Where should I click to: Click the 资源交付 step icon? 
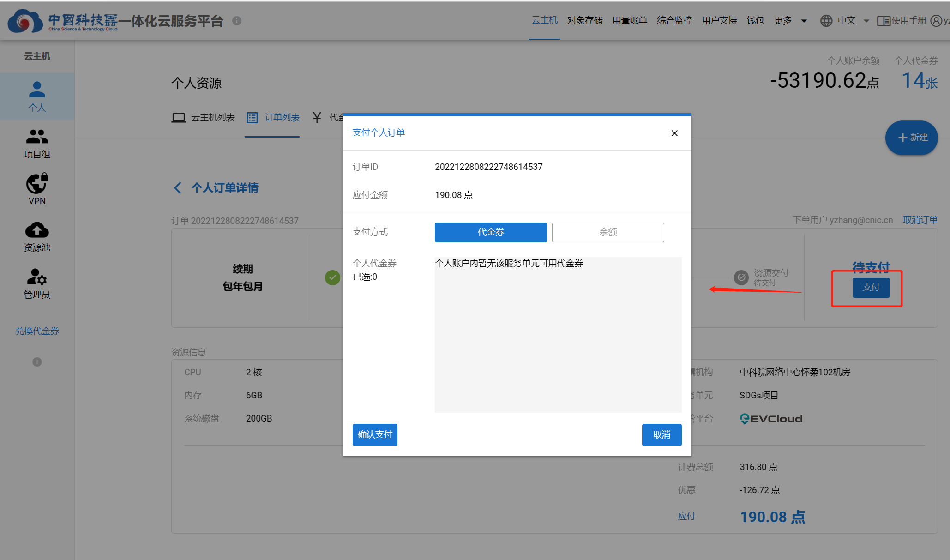coord(741,277)
